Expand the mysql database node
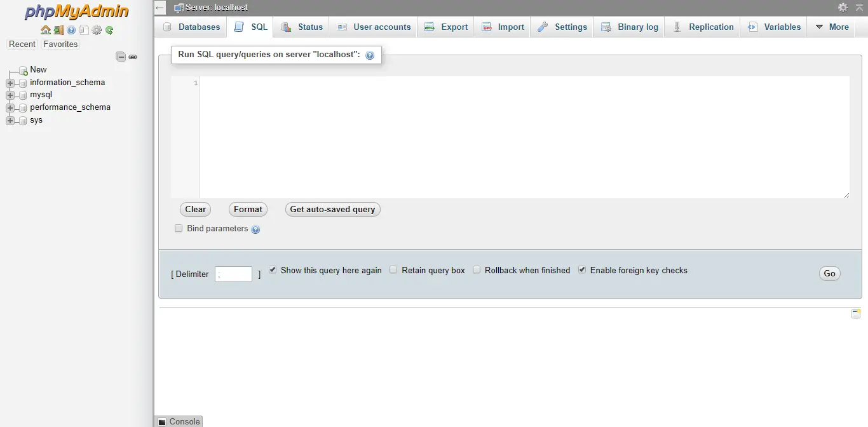 point(10,95)
